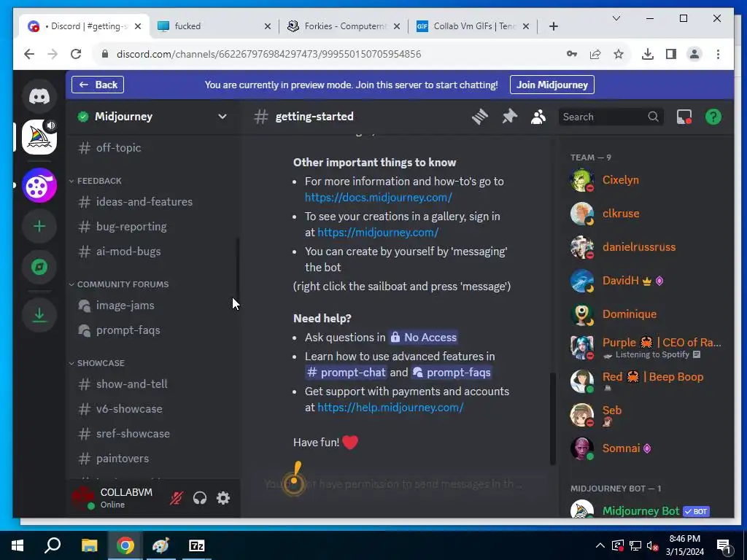Open the help.midjourney.com link
This screenshot has width=747, height=560.
(390, 407)
